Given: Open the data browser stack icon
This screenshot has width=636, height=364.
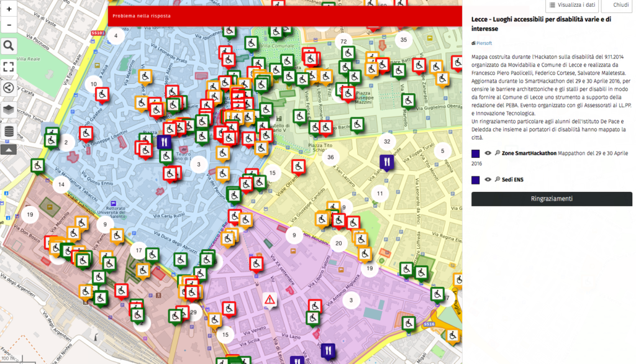Looking at the screenshot, I should [9, 131].
